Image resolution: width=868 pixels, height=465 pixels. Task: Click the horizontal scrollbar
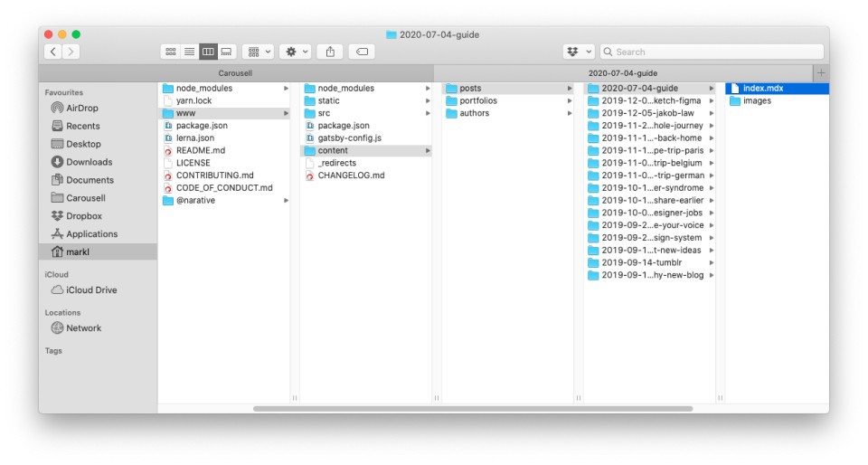tap(473, 409)
